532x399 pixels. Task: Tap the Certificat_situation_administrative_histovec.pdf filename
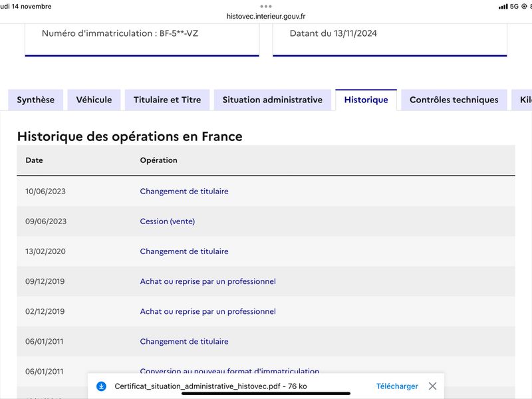pyautogui.click(x=198, y=386)
